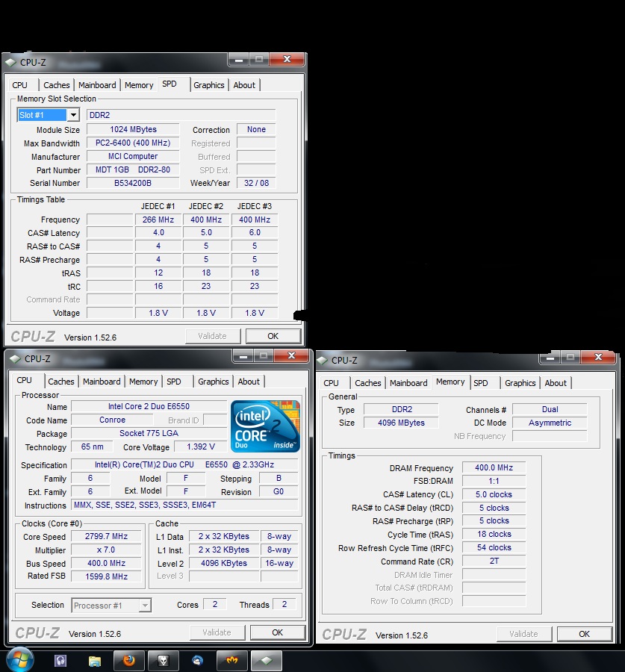Switch to Firefox on the taskbar

[x=129, y=661]
